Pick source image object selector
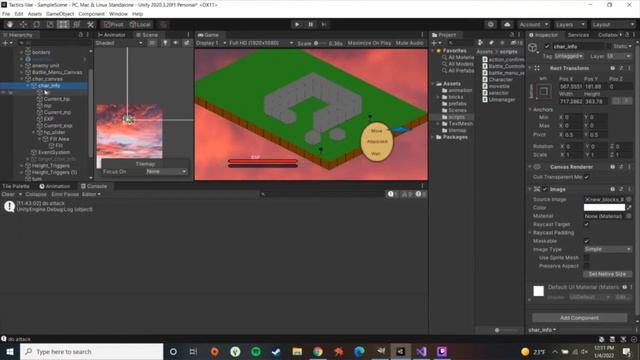 pos(629,199)
